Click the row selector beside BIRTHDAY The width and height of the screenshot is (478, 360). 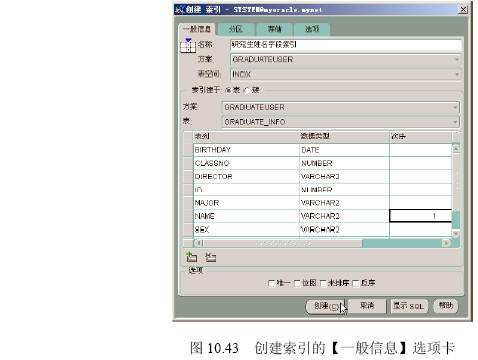pyautogui.click(x=189, y=150)
